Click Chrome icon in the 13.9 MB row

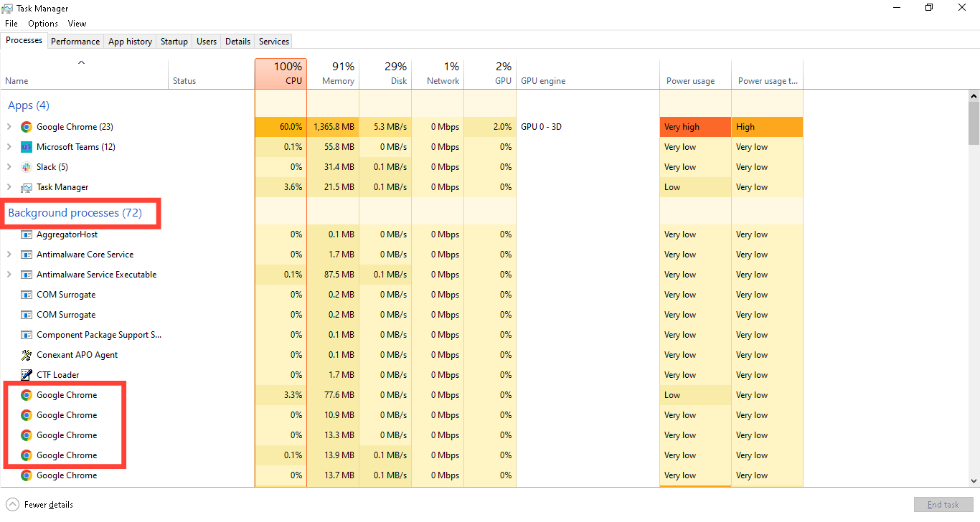[26, 455]
